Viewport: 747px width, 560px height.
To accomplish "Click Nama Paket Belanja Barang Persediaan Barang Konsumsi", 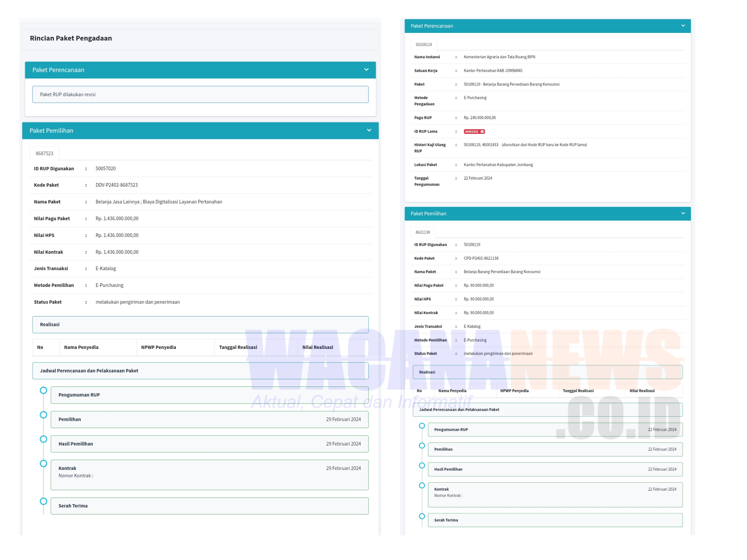I will click(x=502, y=272).
